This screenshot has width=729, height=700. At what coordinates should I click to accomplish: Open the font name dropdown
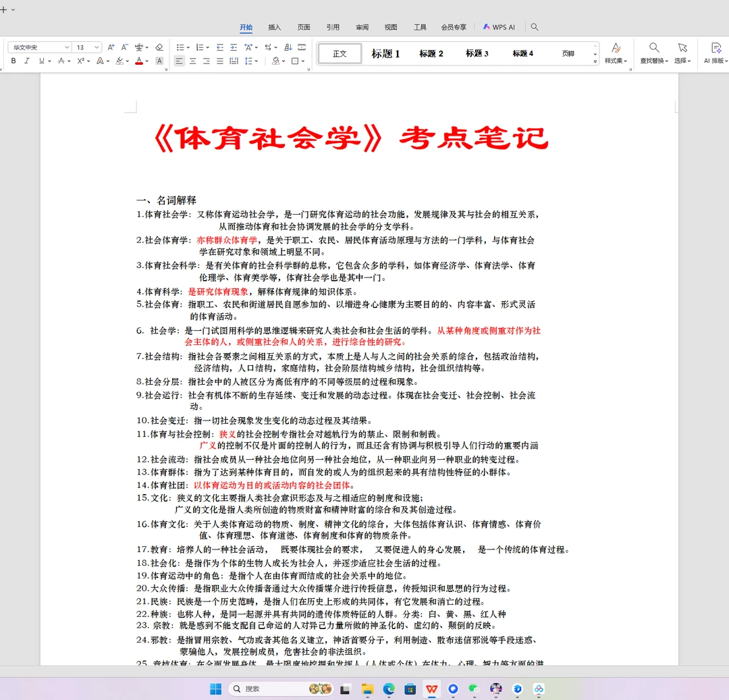pos(67,47)
